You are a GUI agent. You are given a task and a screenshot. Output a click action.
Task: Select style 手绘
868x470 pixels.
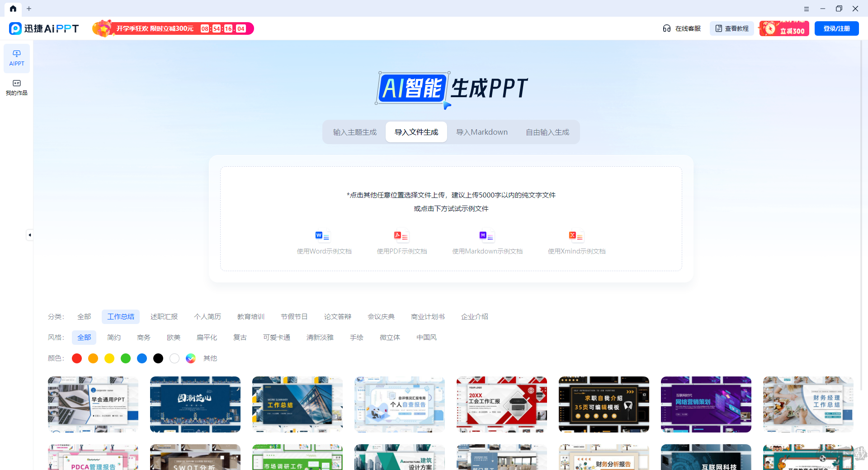pyautogui.click(x=357, y=338)
